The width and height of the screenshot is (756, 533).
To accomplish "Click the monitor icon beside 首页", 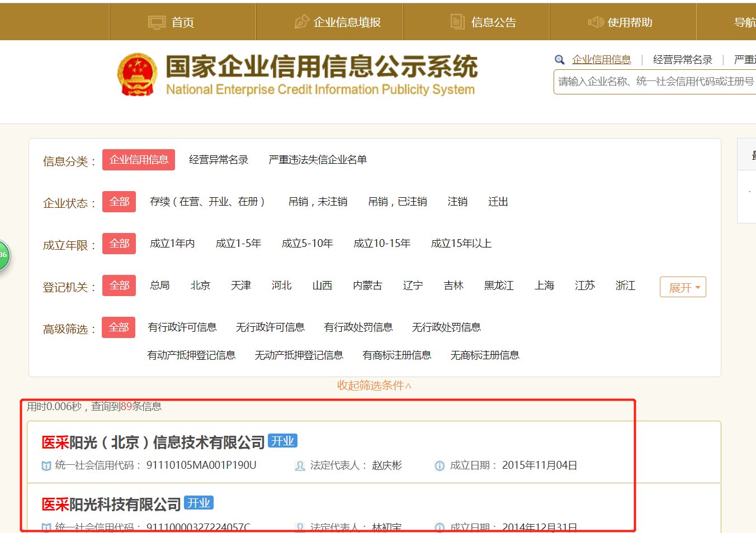I will [157, 22].
